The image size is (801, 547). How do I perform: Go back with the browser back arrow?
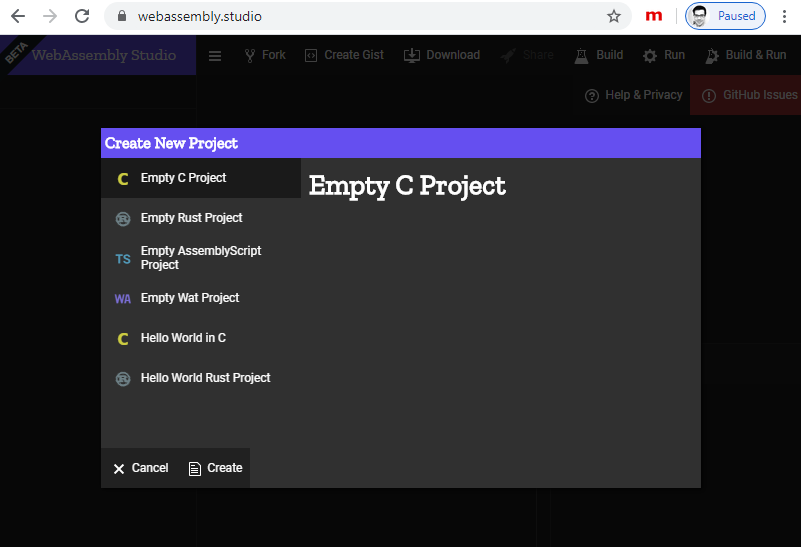pyautogui.click(x=18, y=16)
